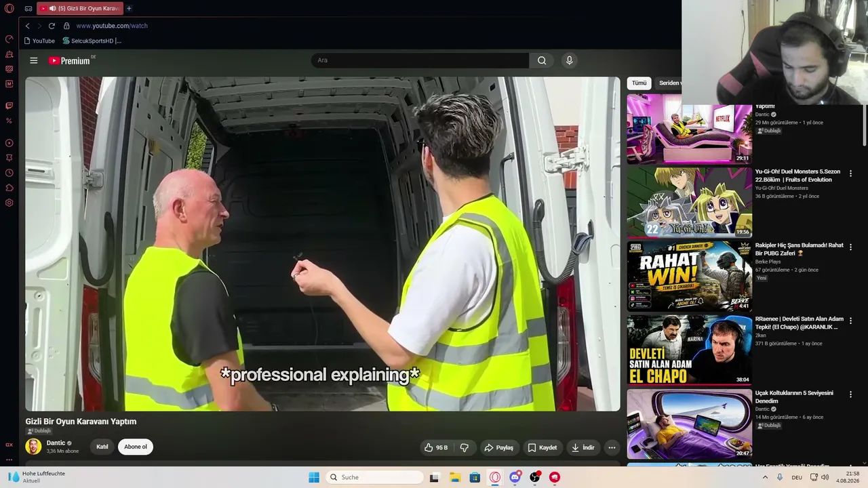868x488 pixels.
Task: Open the boxed M icon in the Opera sidebar
Action: [9, 84]
